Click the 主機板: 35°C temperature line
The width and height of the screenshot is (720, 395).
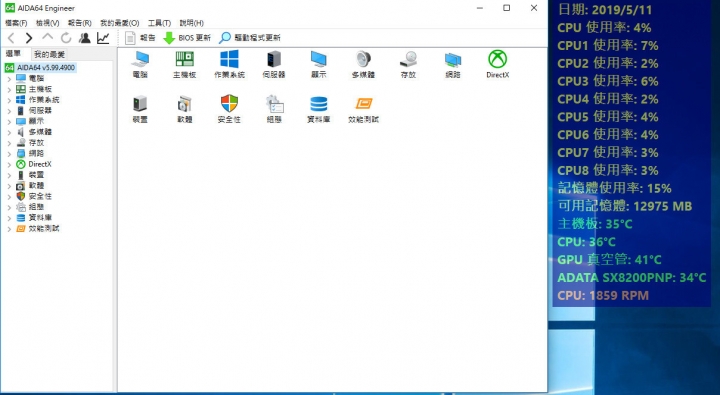coord(595,224)
